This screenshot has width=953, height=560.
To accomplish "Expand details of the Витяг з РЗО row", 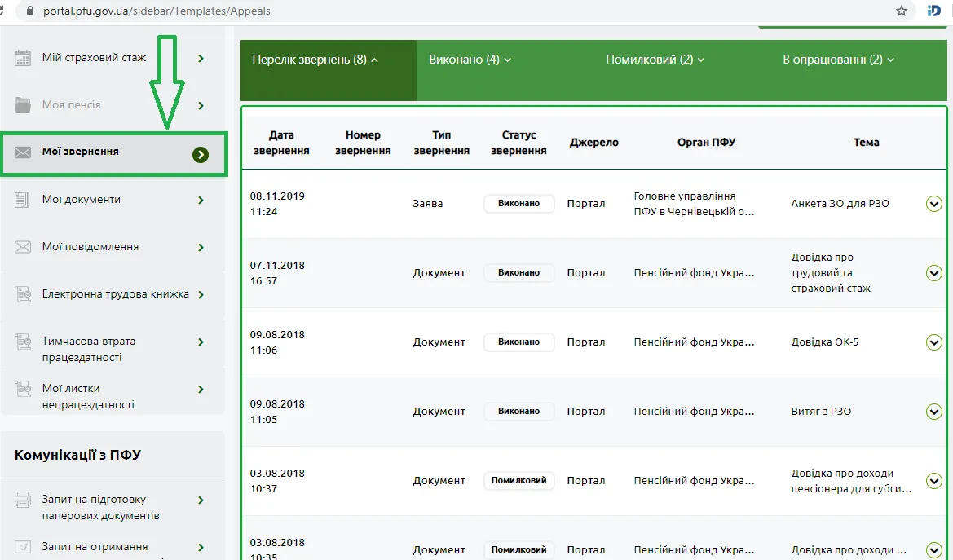I will [934, 412].
